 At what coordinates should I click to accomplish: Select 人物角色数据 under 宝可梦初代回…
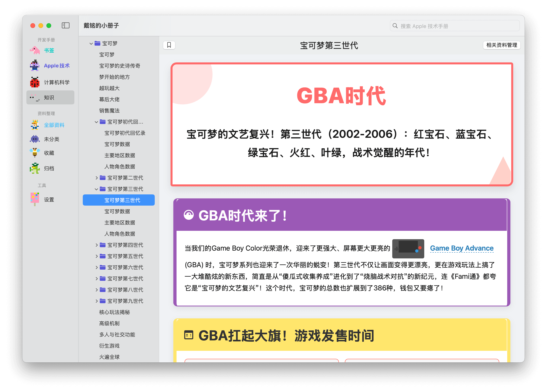120,166
